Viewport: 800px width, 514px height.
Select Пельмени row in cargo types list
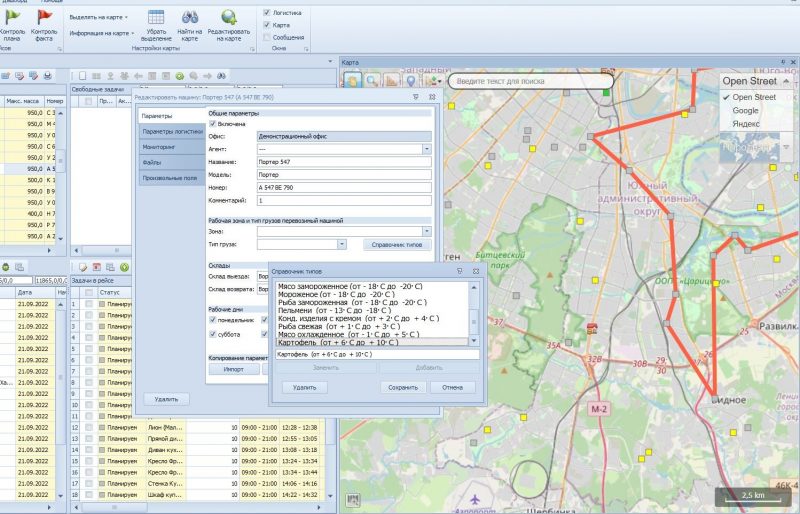372,310
